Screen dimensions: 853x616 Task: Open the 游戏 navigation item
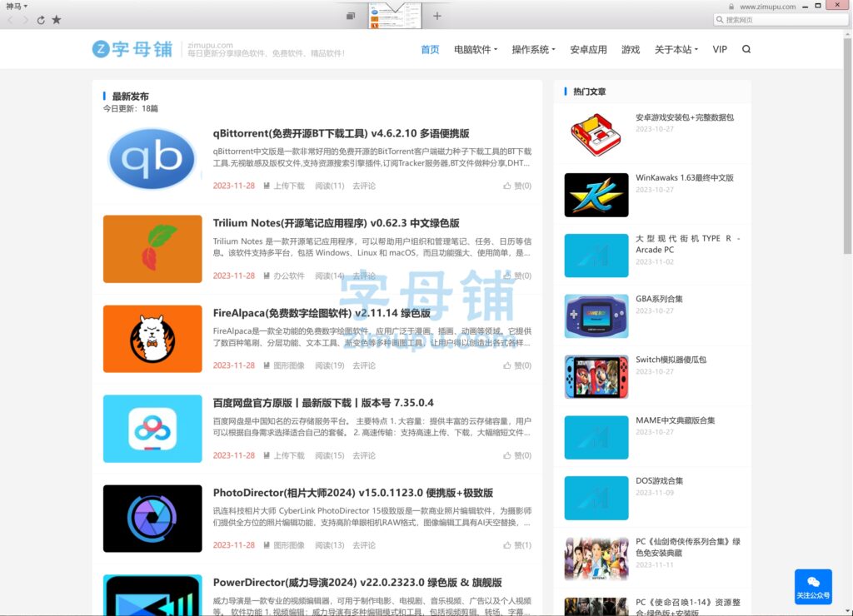click(x=631, y=49)
